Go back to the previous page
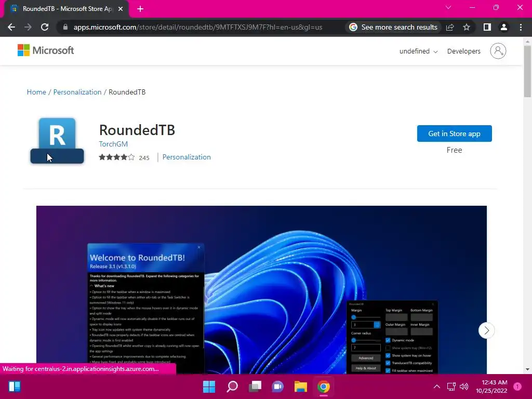532x399 pixels. point(11,27)
